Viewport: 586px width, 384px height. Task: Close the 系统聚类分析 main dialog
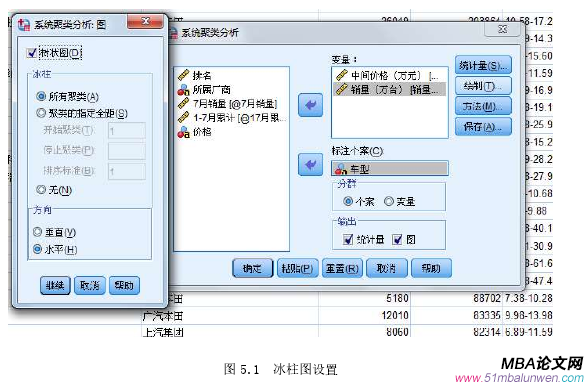click(x=502, y=29)
